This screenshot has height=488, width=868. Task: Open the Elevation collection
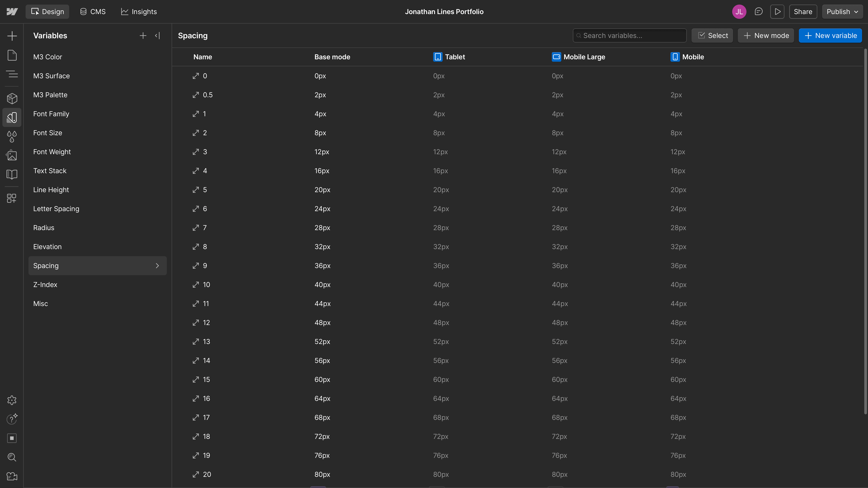pyautogui.click(x=97, y=247)
